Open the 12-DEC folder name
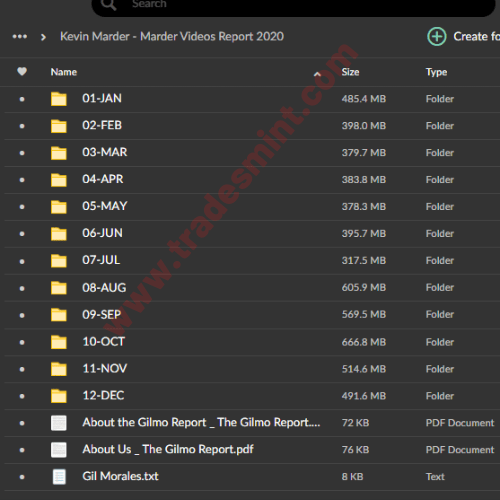This screenshot has width=500, height=500. coord(103,396)
